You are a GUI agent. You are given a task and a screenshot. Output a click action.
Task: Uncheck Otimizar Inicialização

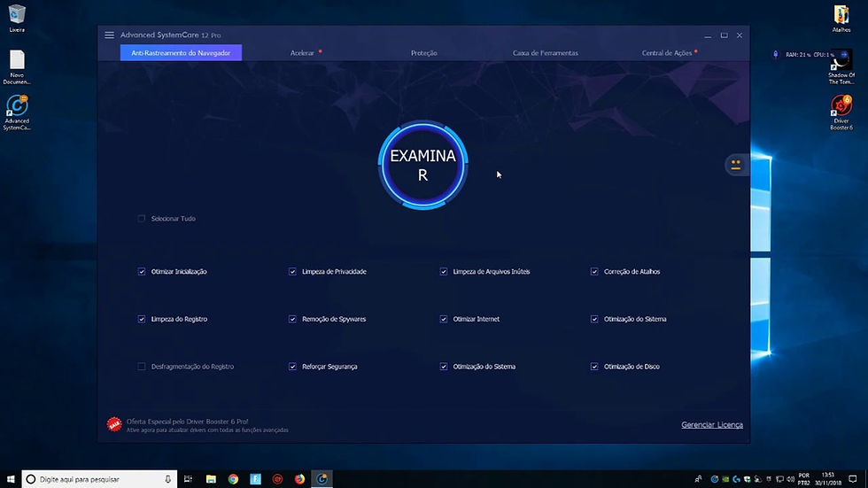coord(142,272)
